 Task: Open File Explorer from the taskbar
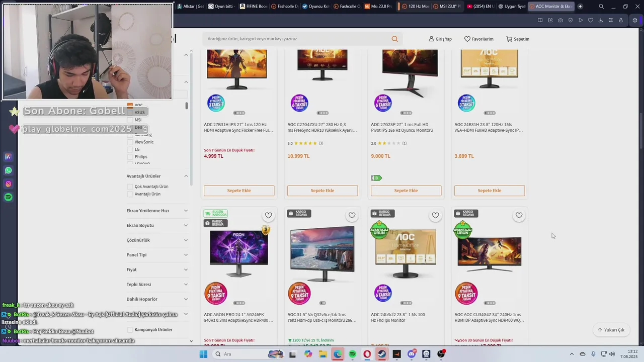tap(323, 354)
